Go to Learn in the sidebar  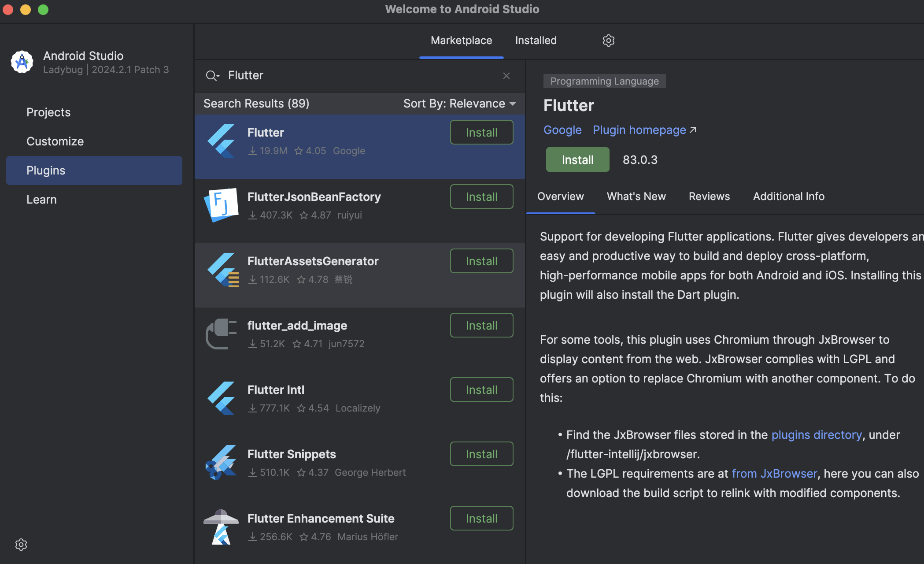(x=94, y=200)
